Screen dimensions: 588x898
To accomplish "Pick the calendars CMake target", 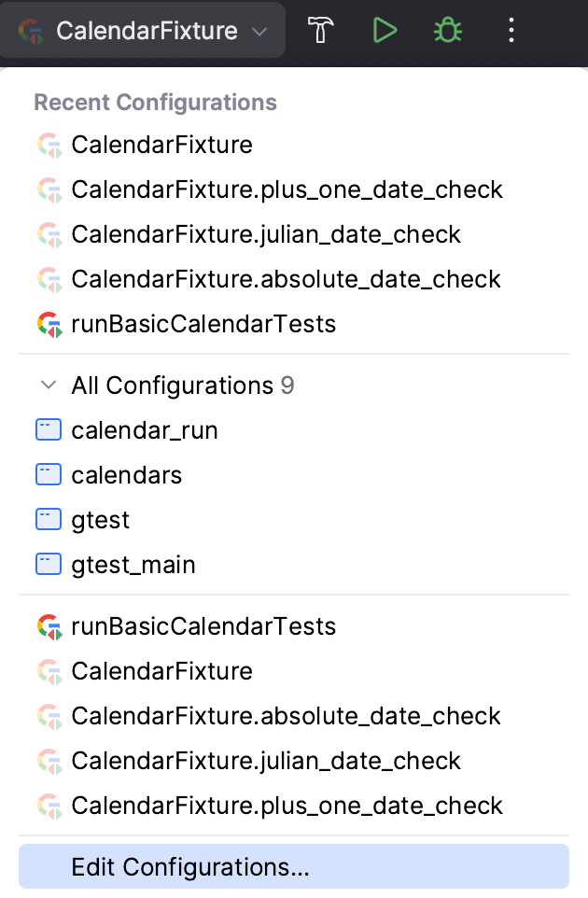I will click(126, 474).
